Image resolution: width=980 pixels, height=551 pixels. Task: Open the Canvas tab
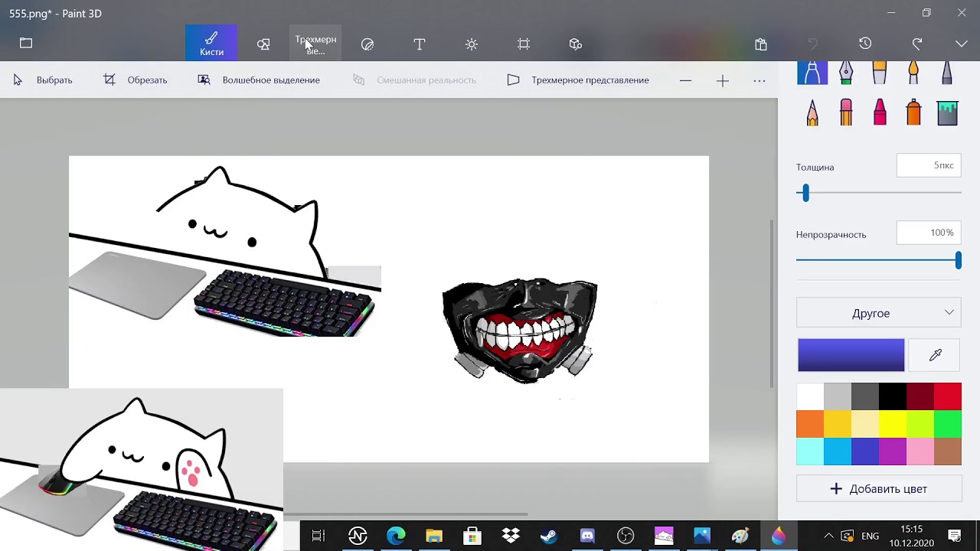[524, 44]
